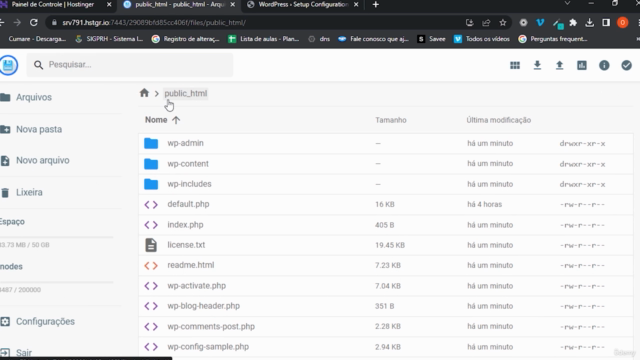
Task: Click the code icon beside wp-comments-post.php
Action: click(151, 327)
